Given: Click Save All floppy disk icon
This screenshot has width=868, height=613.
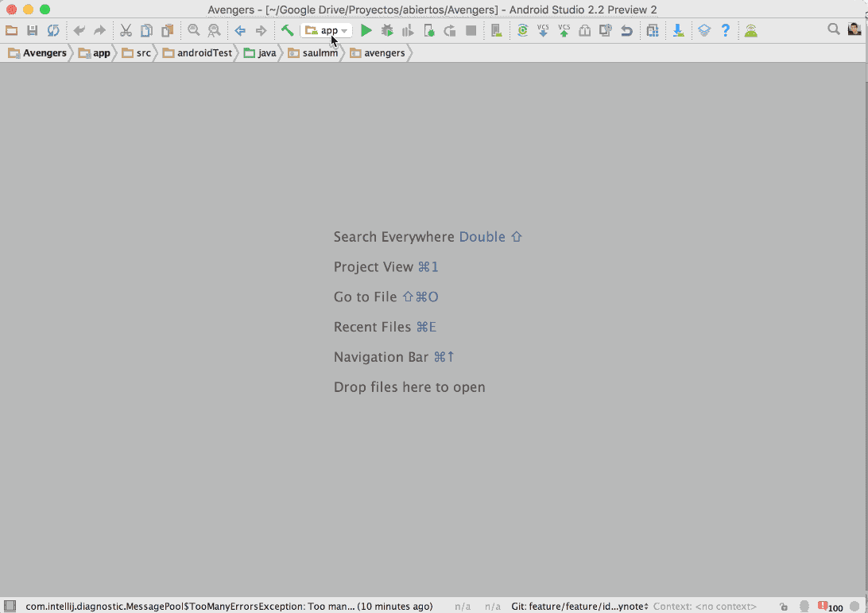Looking at the screenshot, I should pos(32,30).
